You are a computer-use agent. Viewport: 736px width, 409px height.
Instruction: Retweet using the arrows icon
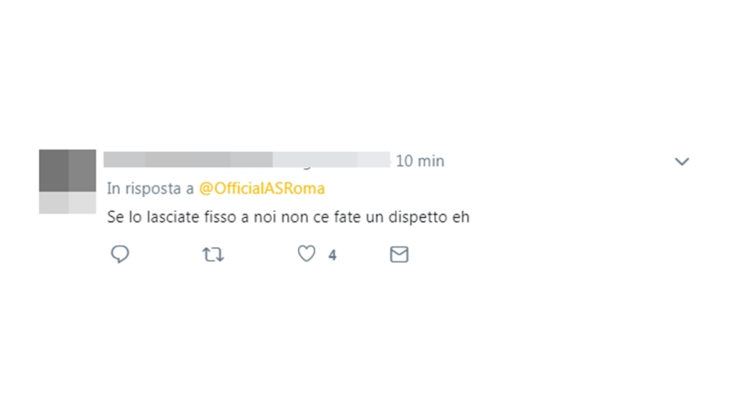(x=213, y=255)
